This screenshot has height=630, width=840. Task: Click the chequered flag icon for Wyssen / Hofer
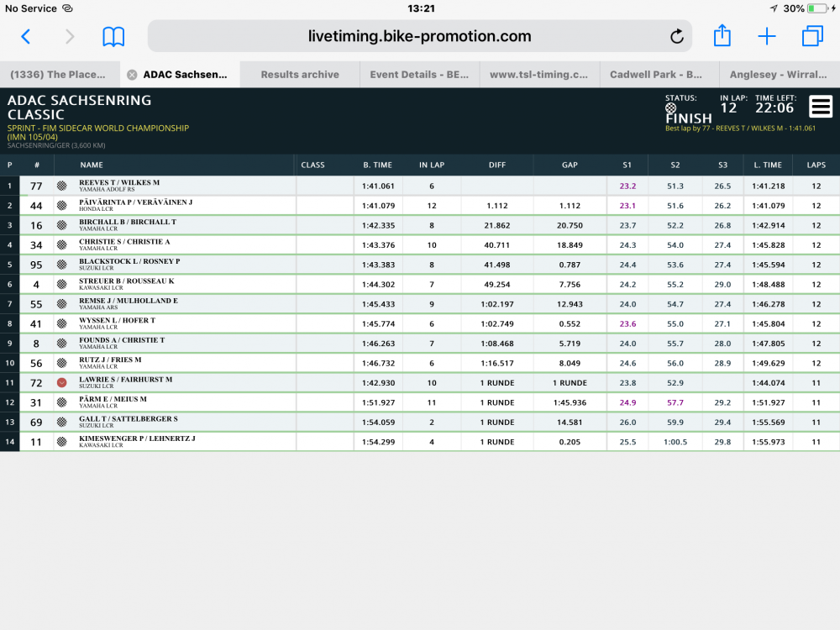62,323
